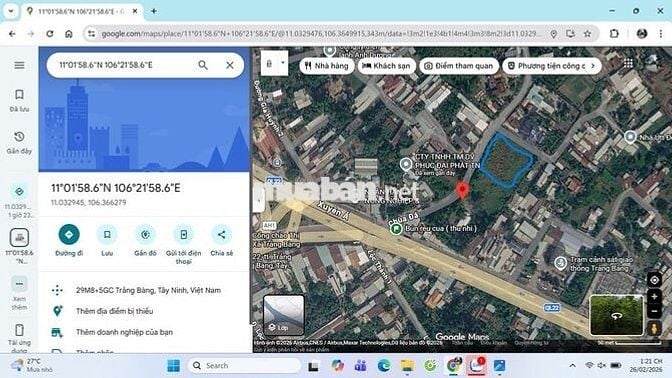Click the print icon on the map toolbar
The image size is (672, 378).
[x=269, y=63]
